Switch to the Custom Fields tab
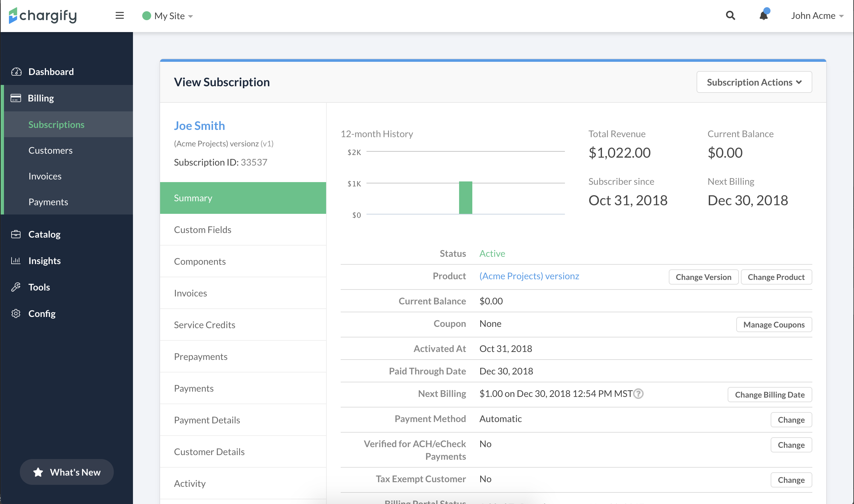 [202, 230]
